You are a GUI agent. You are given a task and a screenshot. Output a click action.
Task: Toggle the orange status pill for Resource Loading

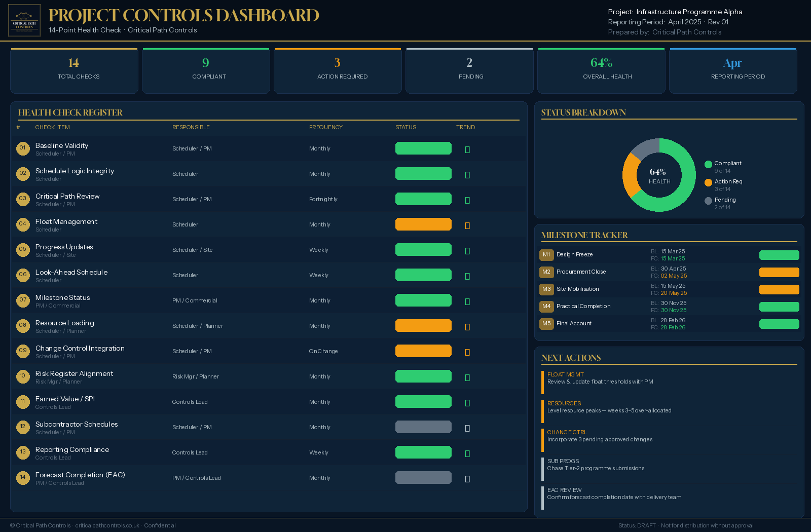coord(423,325)
